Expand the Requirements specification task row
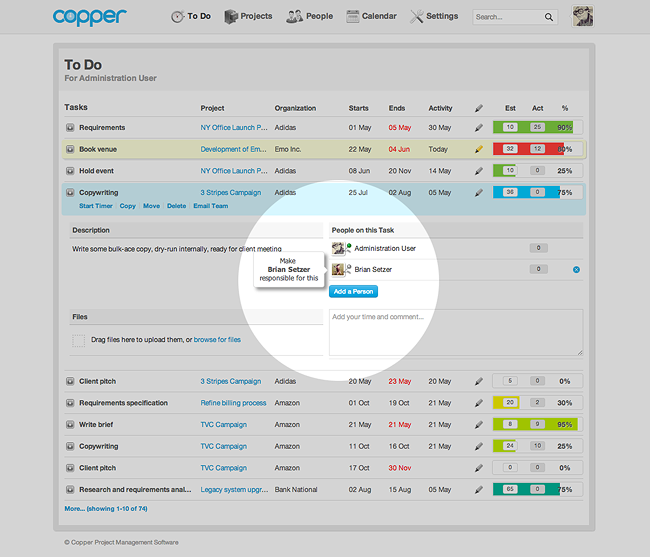650x557 pixels. [70, 403]
